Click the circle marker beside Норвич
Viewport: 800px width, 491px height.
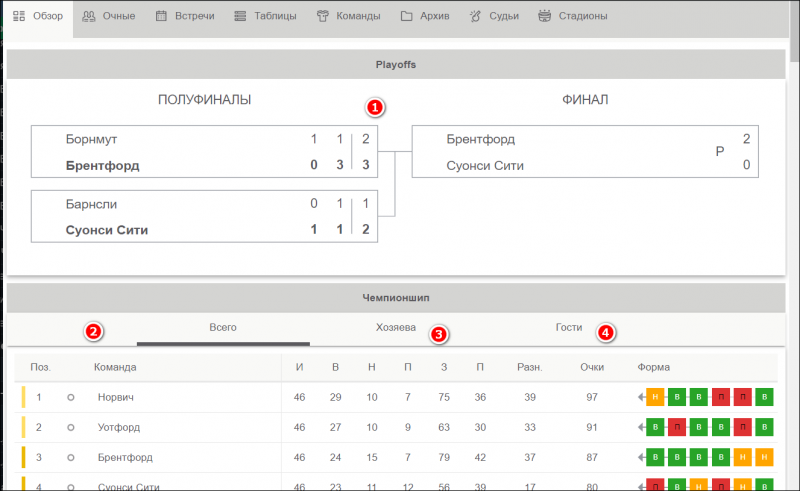pos(71,398)
